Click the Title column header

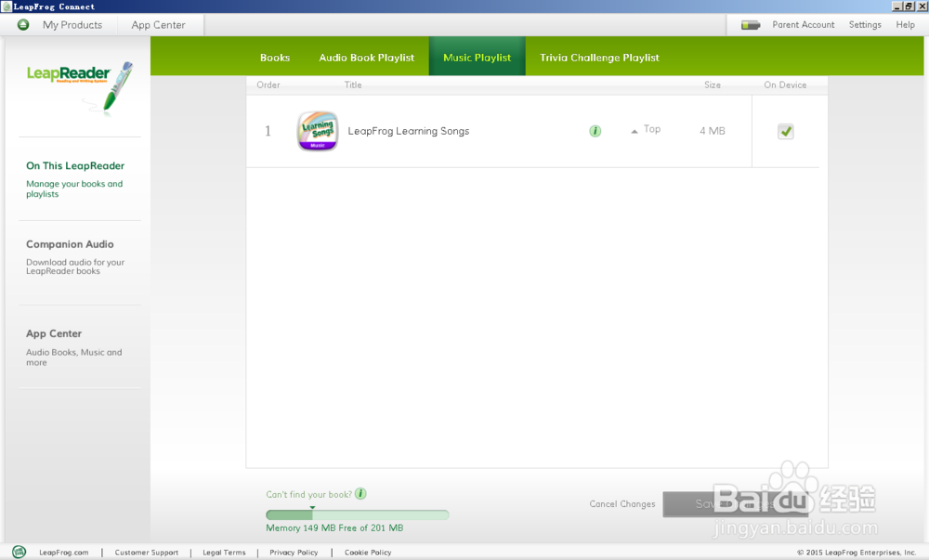coord(353,85)
